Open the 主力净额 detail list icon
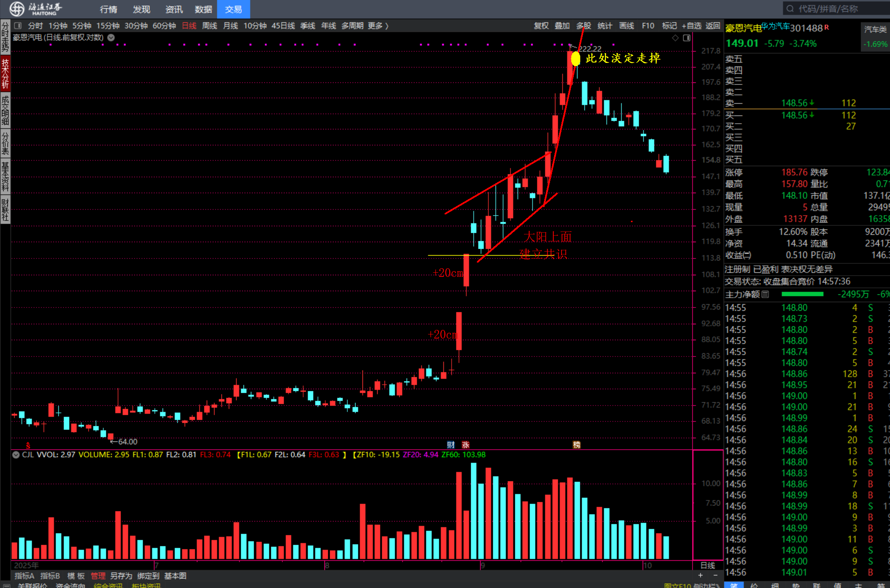The width and height of the screenshot is (890, 588). coord(765,294)
